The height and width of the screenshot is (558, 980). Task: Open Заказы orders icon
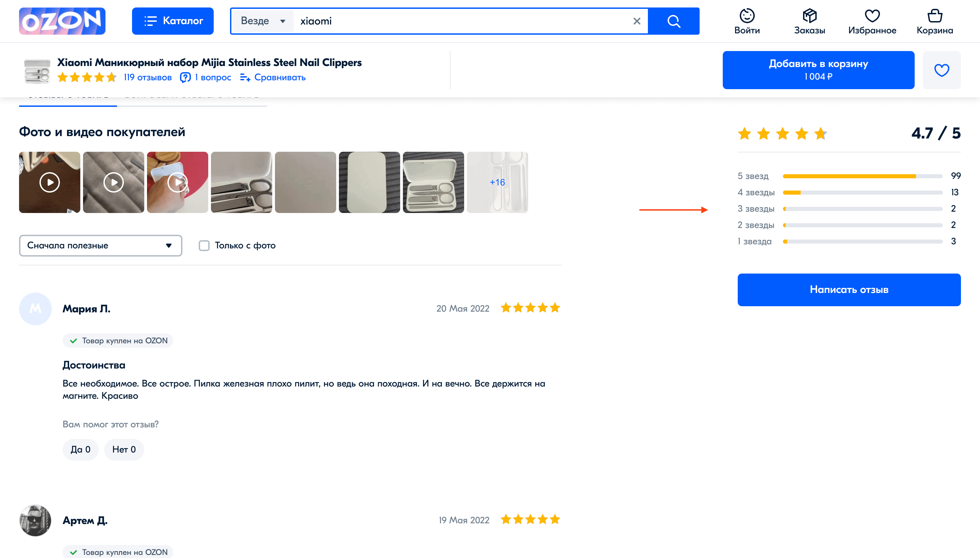tap(809, 21)
